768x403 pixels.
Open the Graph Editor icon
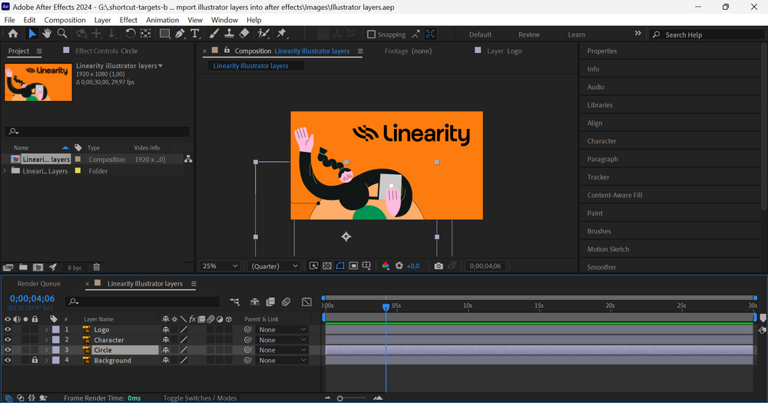[307, 302]
